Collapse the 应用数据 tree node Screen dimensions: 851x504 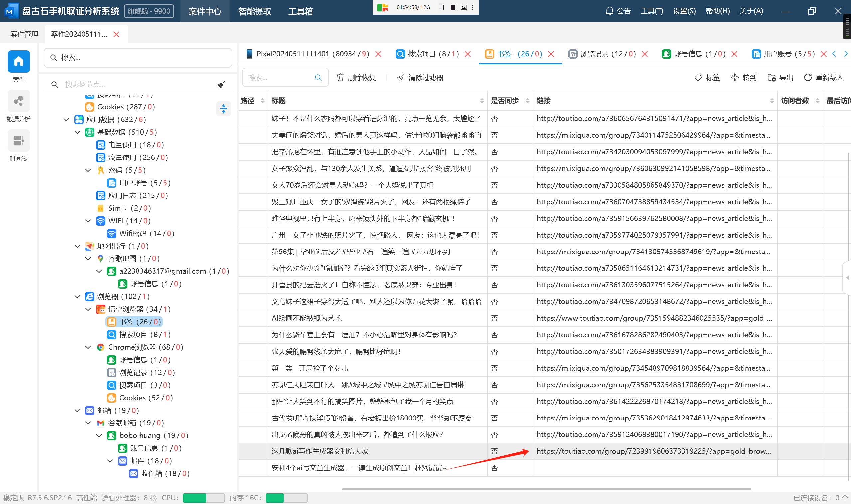point(67,119)
